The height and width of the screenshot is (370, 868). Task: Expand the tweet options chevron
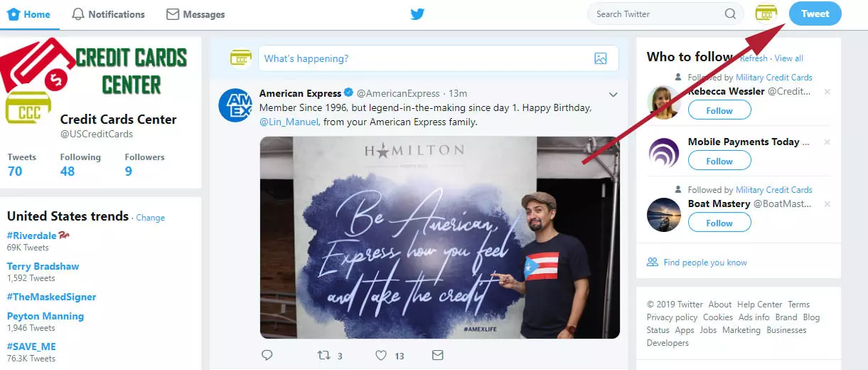(x=614, y=94)
